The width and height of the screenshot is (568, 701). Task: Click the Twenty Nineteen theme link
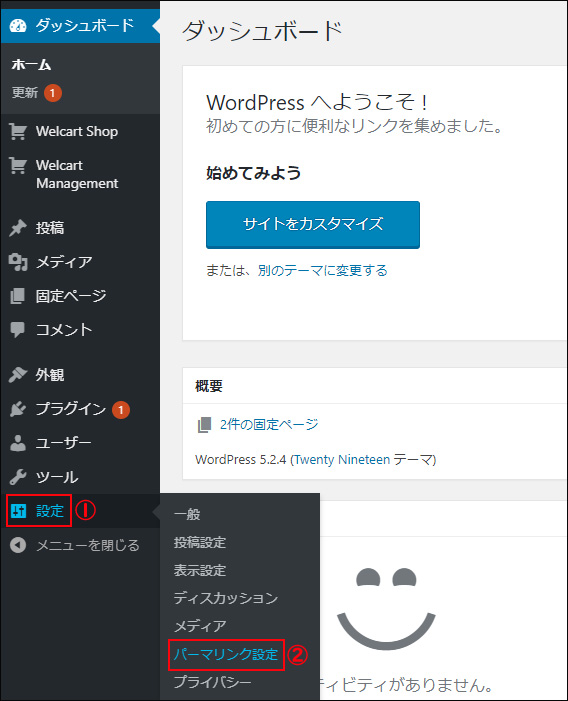(342, 460)
